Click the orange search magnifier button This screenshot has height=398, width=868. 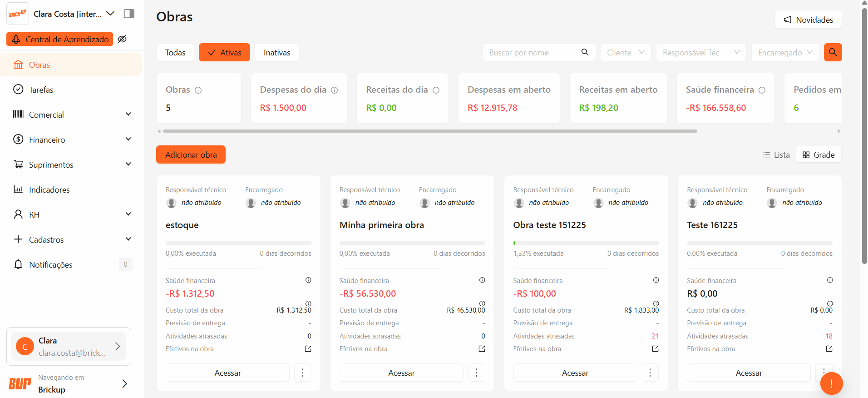pyautogui.click(x=833, y=52)
